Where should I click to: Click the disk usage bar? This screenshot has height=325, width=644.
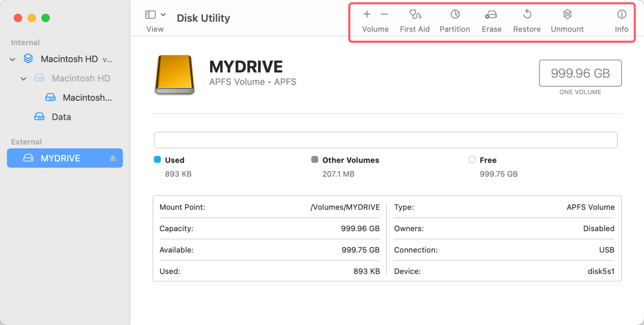coord(386,140)
